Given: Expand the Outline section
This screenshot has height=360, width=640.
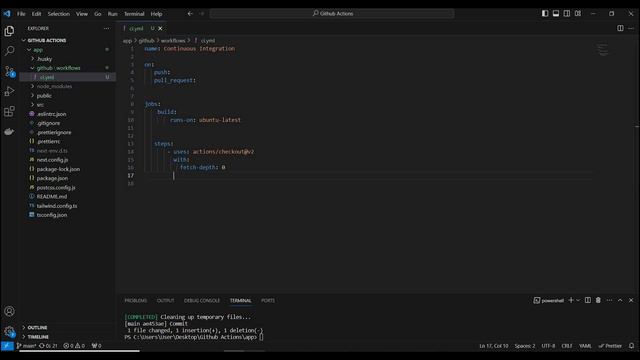Looking at the screenshot, I should (x=37, y=327).
